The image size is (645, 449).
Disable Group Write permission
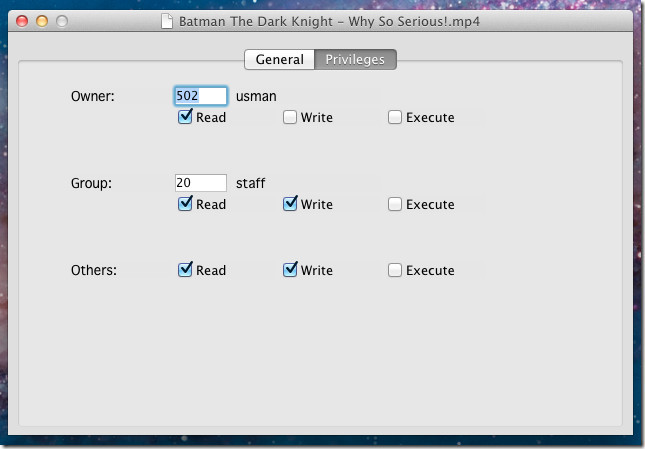point(290,204)
